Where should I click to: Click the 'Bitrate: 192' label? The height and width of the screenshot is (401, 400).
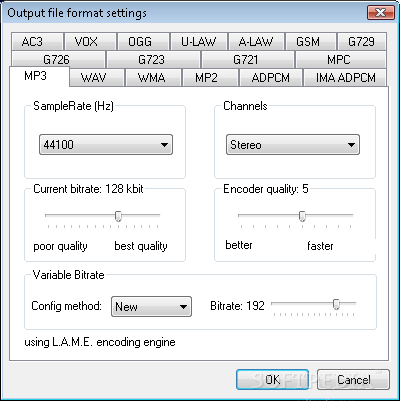(x=237, y=306)
